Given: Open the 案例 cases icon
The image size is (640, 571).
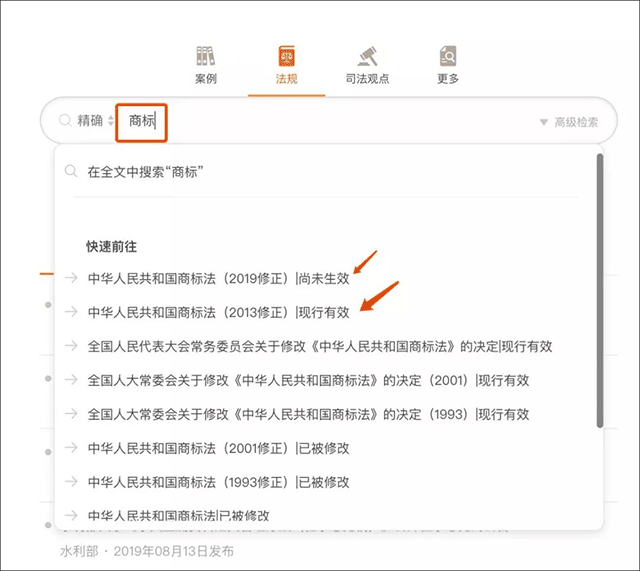Looking at the screenshot, I should coord(206,56).
